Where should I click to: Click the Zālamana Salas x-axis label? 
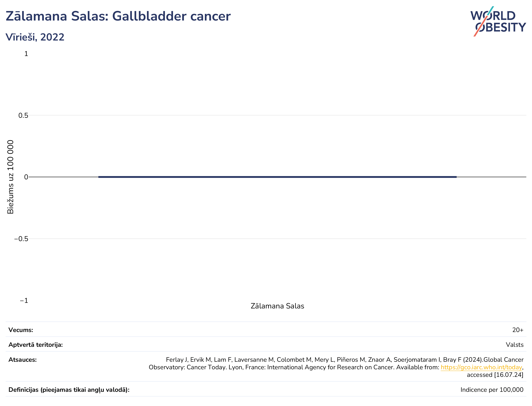[x=277, y=306]
